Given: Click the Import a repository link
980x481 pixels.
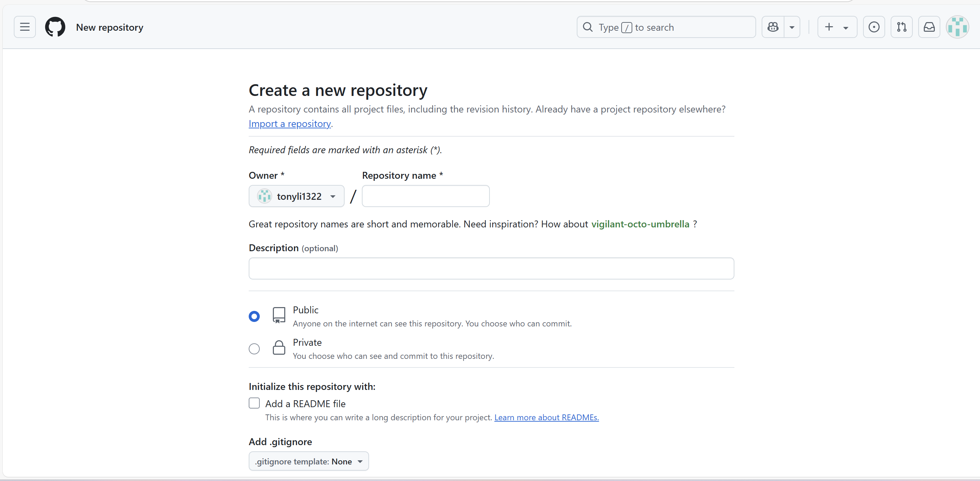Looking at the screenshot, I should [x=289, y=124].
